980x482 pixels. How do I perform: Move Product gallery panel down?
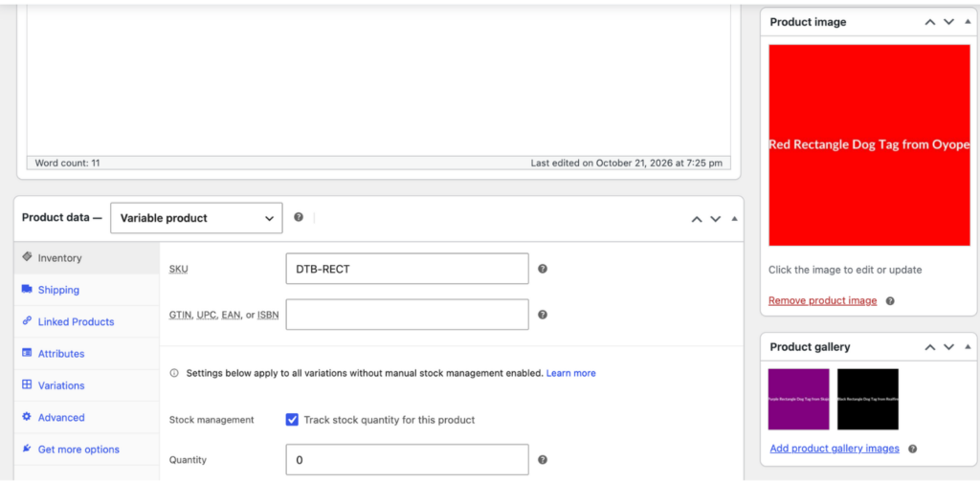(x=948, y=346)
